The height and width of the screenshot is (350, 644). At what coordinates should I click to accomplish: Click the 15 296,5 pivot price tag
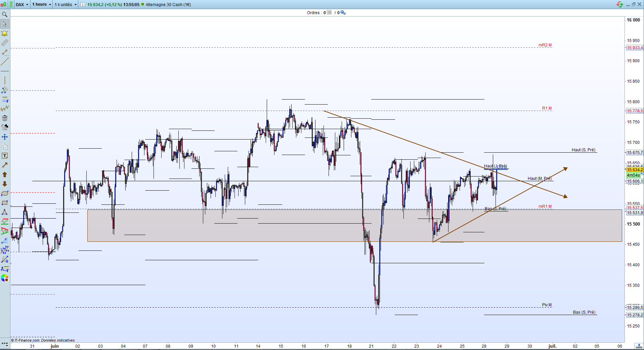click(635, 308)
